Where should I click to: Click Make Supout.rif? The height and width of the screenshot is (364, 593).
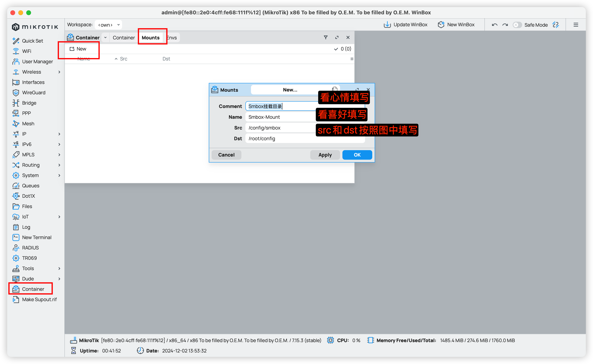click(39, 299)
